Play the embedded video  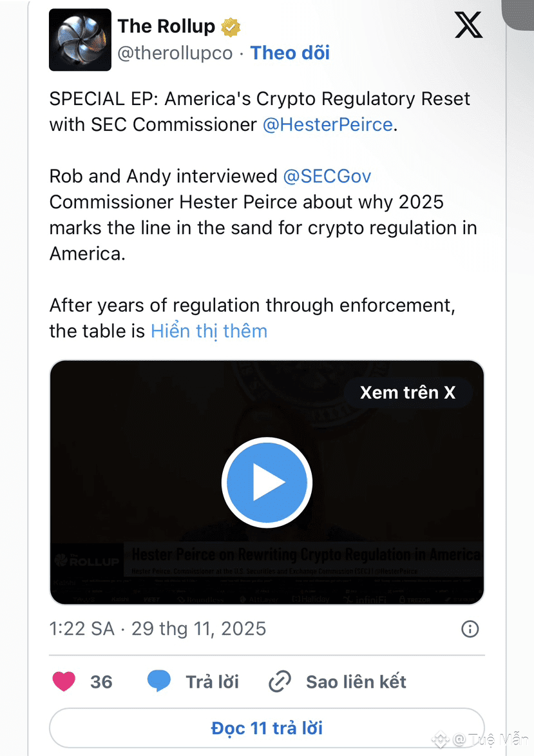(267, 482)
